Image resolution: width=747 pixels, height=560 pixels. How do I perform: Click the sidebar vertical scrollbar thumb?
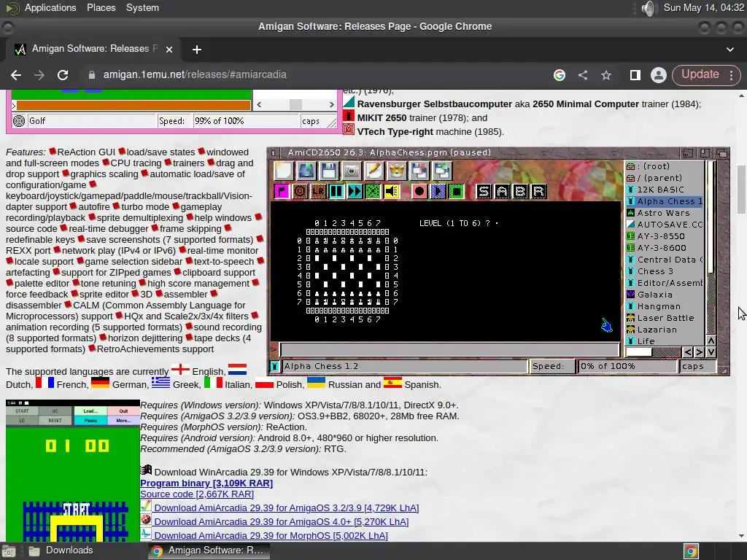click(x=711, y=217)
